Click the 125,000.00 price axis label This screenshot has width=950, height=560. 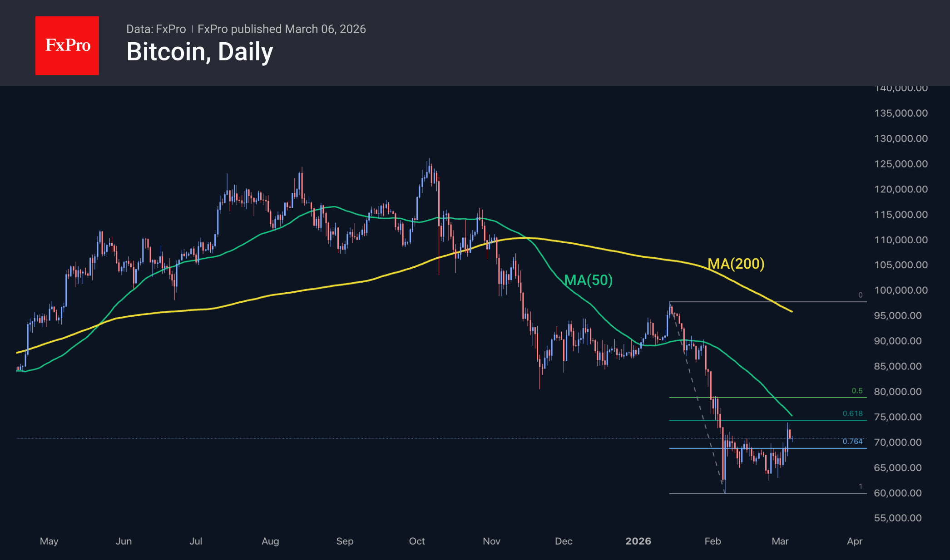[x=901, y=164]
